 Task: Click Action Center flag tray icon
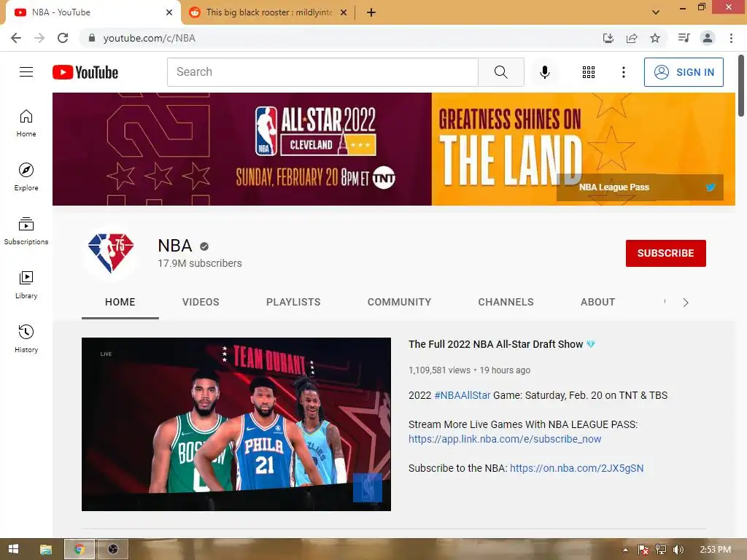(643, 550)
